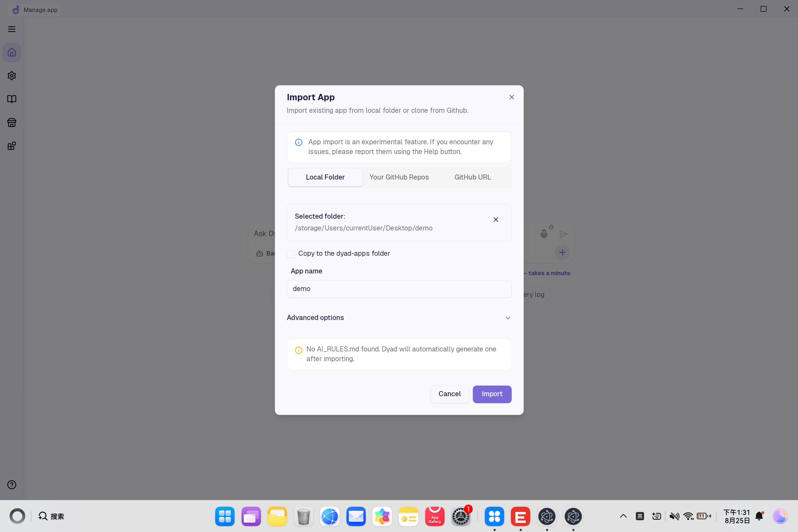Open the Help question mark icon

click(x=12, y=485)
